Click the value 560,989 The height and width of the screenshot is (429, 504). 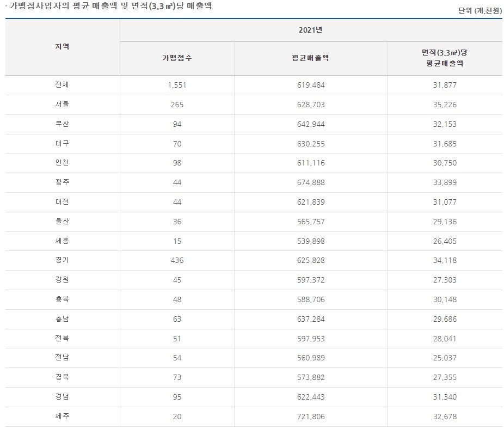click(311, 358)
